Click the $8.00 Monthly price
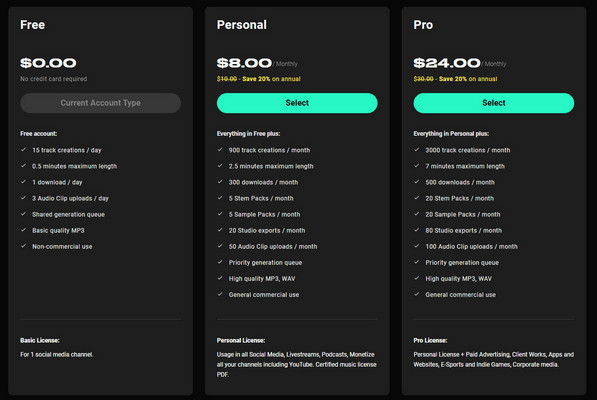597x400 pixels. (x=257, y=63)
